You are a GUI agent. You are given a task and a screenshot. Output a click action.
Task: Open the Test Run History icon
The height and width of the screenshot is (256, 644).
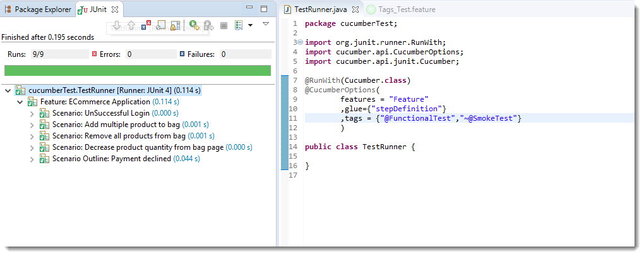(239, 25)
